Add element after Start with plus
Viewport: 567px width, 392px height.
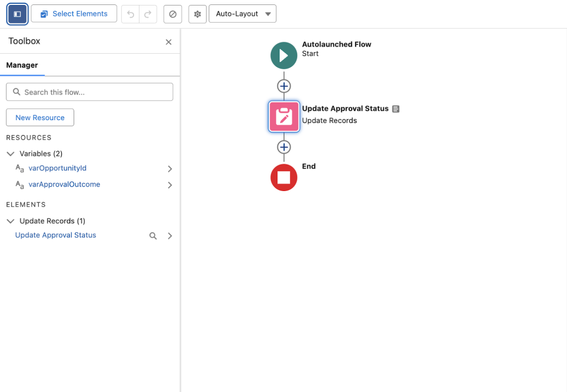coord(284,86)
